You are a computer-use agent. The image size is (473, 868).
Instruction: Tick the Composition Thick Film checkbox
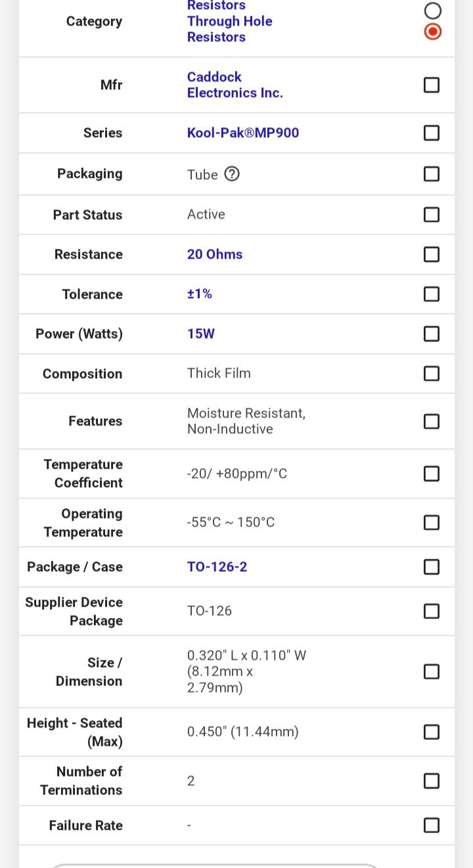432,374
